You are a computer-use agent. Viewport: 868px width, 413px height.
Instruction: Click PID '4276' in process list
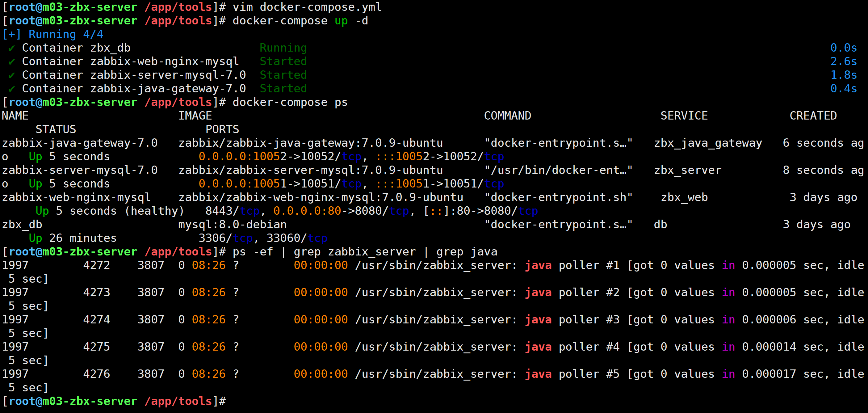click(x=97, y=374)
